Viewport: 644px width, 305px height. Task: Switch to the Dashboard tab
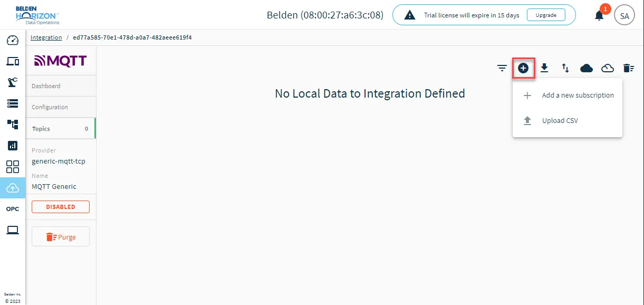click(x=61, y=86)
